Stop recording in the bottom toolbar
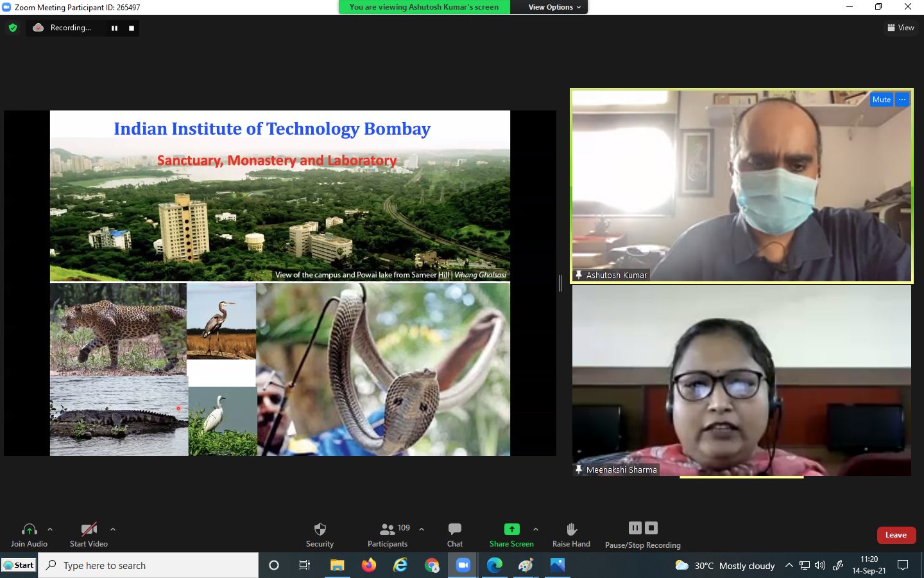The width and height of the screenshot is (924, 578). (x=651, y=528)
